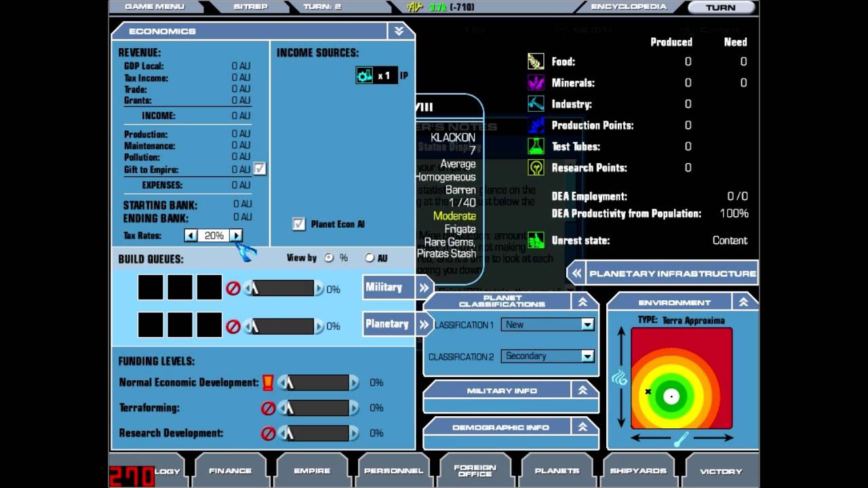The image size is (868, 488).
Task: Open the Empire tab
Action: tap(312, 470)
